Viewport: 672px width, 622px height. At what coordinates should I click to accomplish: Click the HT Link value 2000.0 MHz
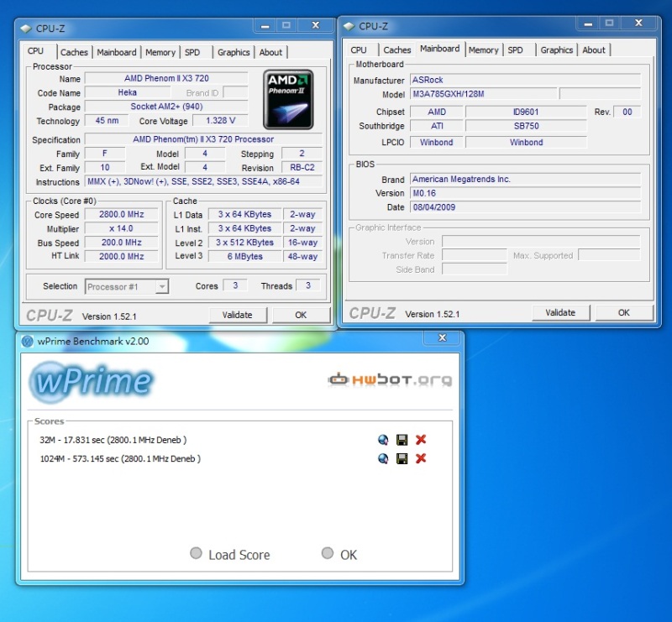121,257
